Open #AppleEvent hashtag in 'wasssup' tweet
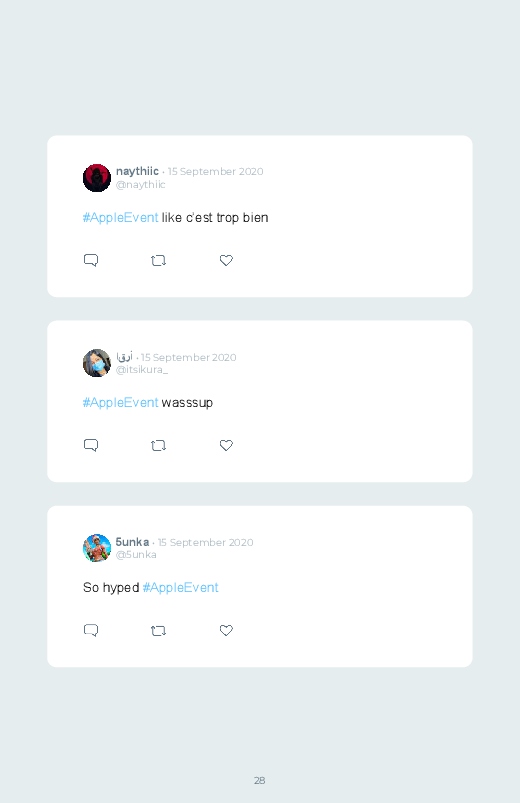The image size is (520, 803). pos(120,403)
